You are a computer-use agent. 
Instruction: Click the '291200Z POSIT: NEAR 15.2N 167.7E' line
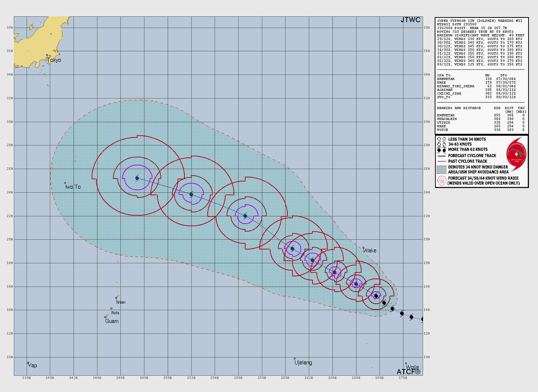coord(472,28)
